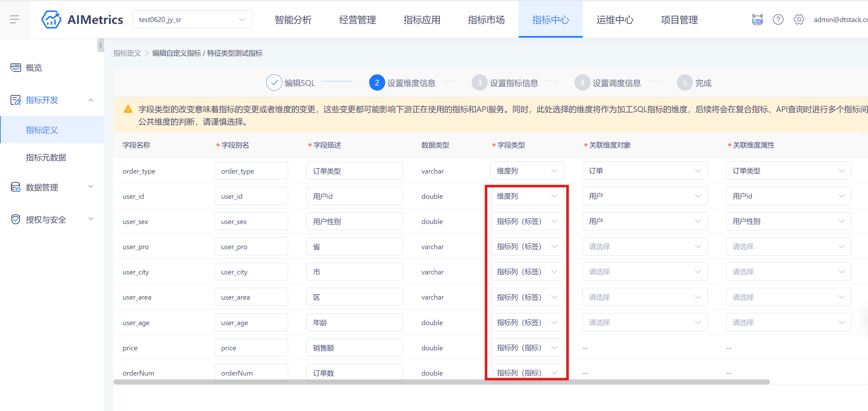The height and width of the screenshot is (411, 868).
Task: Open 指标元数据 in the sidebar
Action: (46, 158)
